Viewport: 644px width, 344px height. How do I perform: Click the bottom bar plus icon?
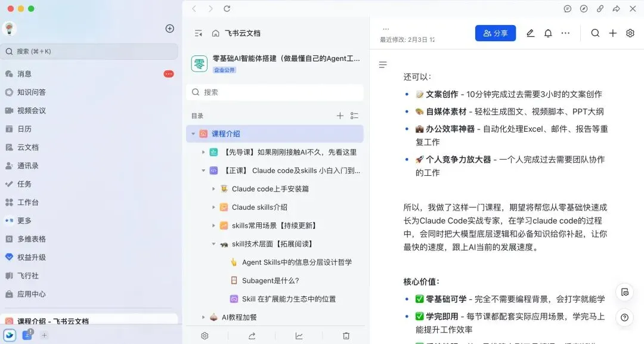pyautogui.click(x=44, y=336)
